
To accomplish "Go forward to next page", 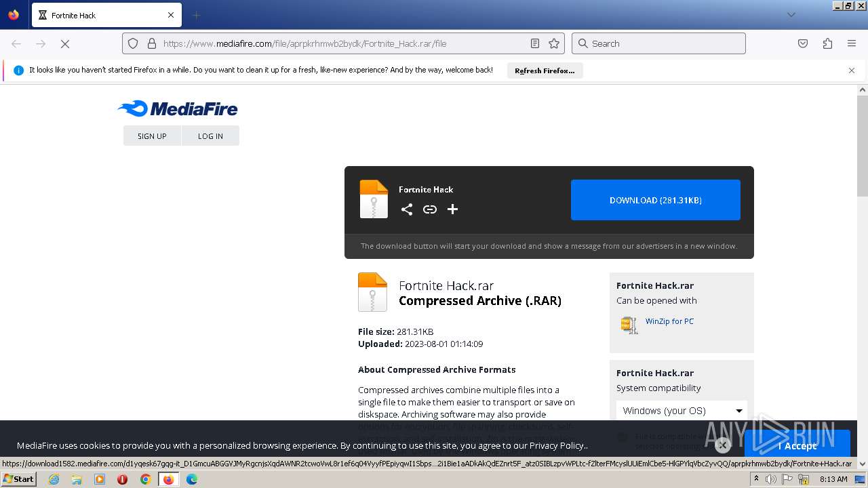I will 41,43.
